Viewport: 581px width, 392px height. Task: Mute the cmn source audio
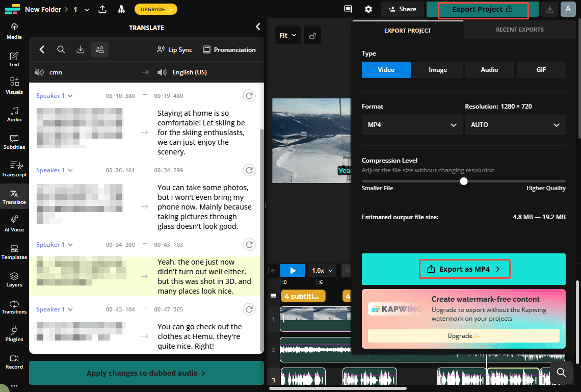coord(39,72)
